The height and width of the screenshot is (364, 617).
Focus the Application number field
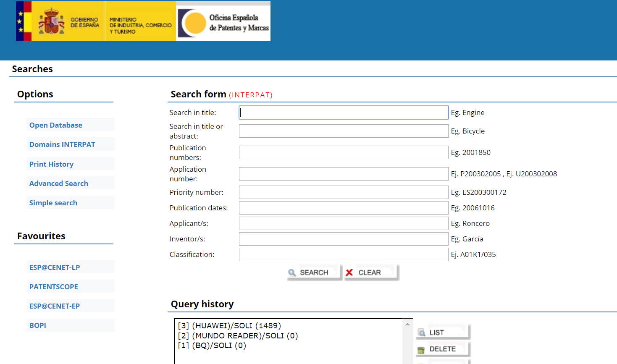[x=344, y=174]
